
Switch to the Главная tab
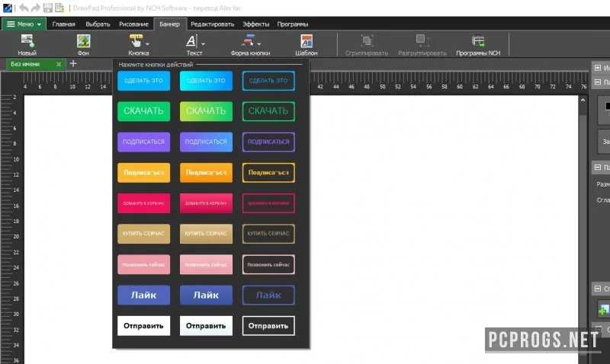[x=63, y=24]
